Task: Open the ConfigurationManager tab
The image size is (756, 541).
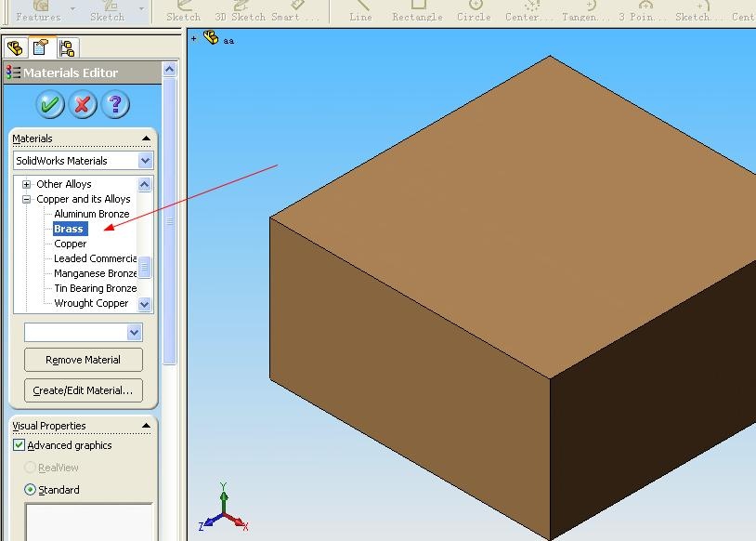Action: pyautogui.click(x=67, y=47)
